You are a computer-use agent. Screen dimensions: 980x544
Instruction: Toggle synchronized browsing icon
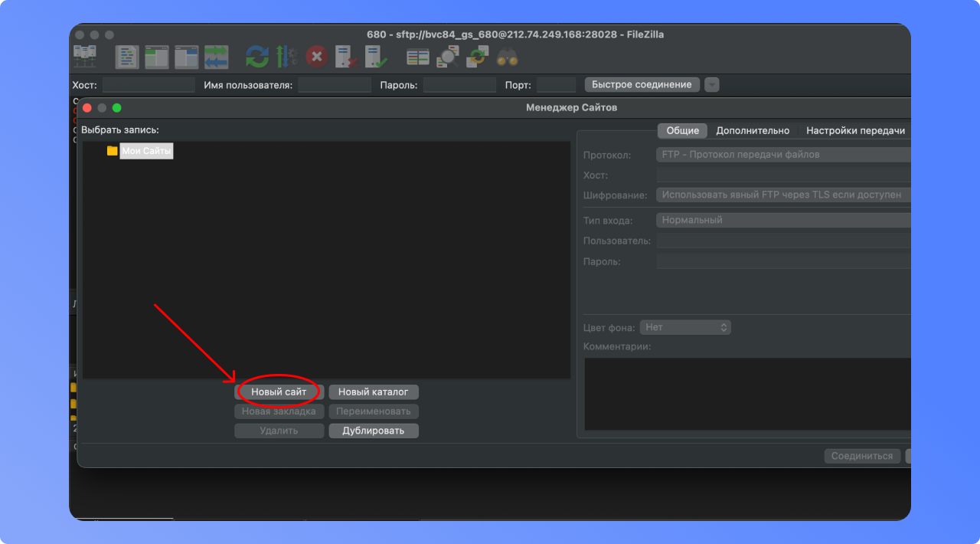pos(478,57)
